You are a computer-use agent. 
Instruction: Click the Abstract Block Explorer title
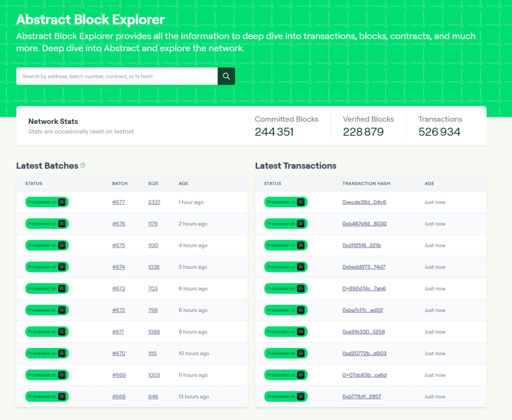click(x=90, y=20)
